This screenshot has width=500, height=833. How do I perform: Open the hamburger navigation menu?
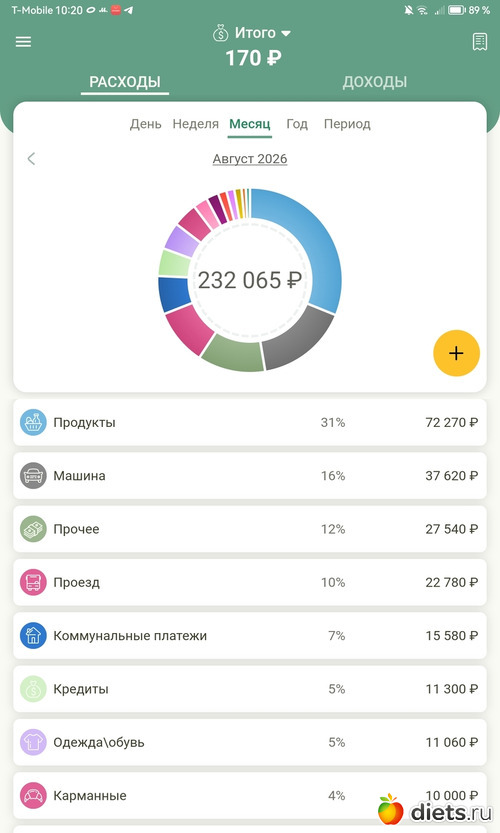coord(23,41)
